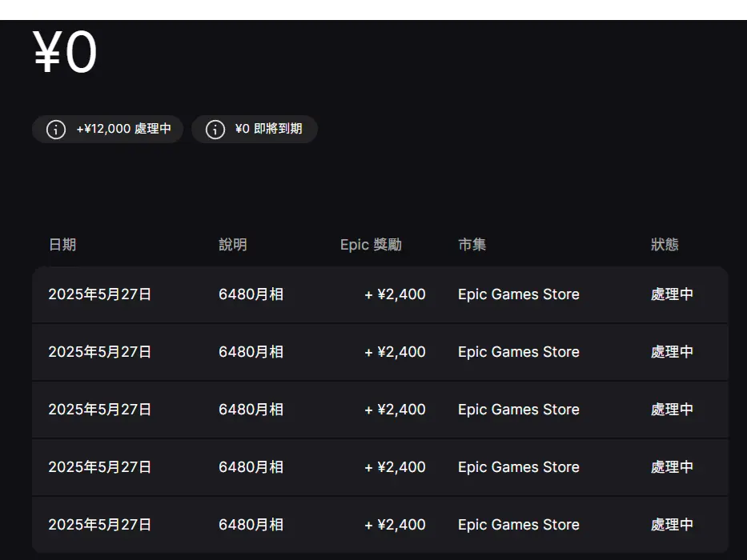The image size is (747, 560).
Task: Click the info icon beside +¥12,000 處理中
Action: [x=56, y=129]
